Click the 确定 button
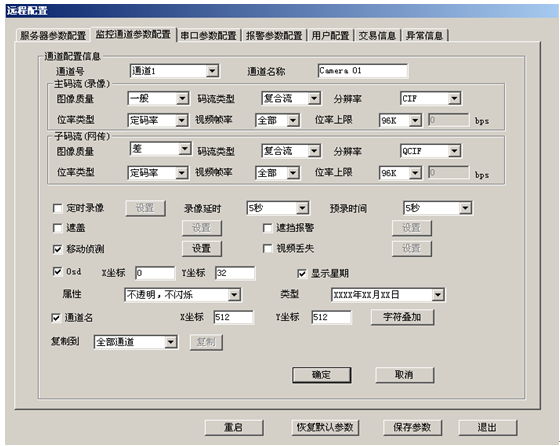The height and width of the screenshot is (446, 560). [x=321, y=375]
